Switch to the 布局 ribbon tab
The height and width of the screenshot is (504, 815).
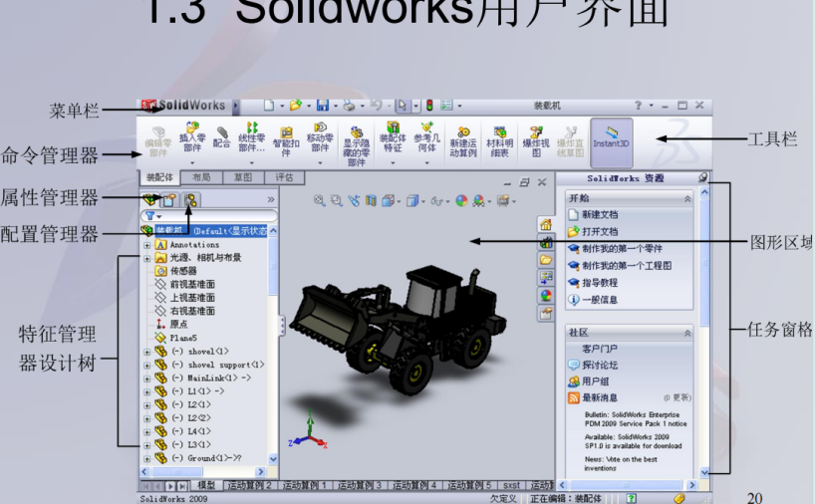point(201,177)
